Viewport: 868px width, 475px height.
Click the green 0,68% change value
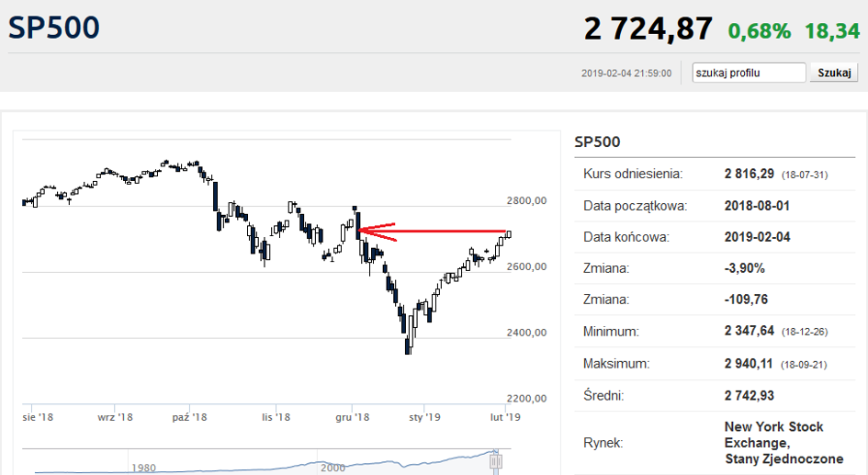coord(759,31)
